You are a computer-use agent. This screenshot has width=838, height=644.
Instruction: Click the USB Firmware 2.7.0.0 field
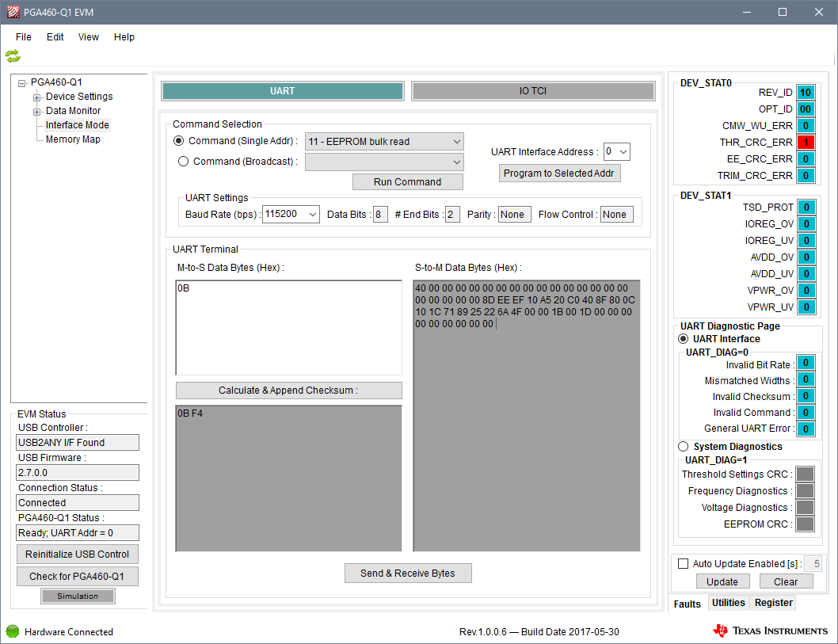point(78,472)
